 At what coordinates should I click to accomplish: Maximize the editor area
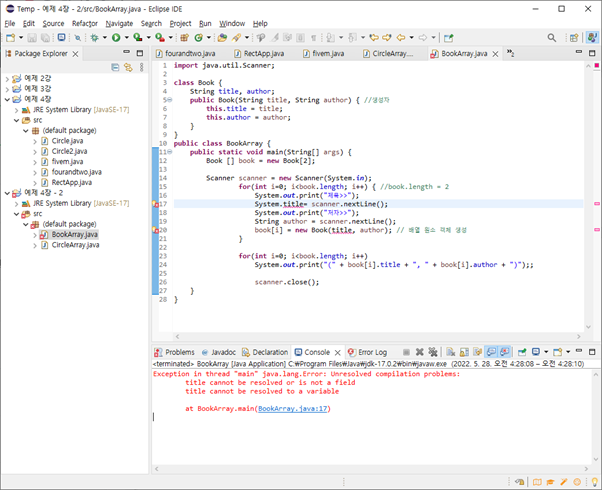[592, 53]
